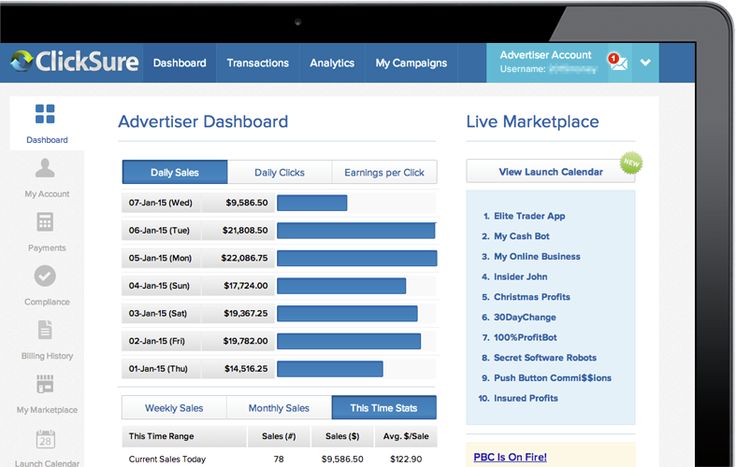Click View Launch Calendar button

pyautogui.click(x=551, y=172)
